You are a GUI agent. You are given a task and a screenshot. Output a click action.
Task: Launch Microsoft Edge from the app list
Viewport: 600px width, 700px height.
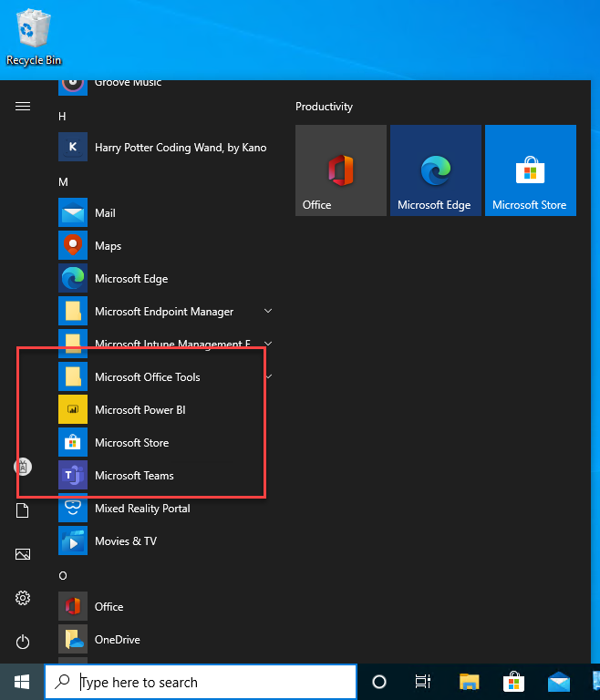click(165, 279)
